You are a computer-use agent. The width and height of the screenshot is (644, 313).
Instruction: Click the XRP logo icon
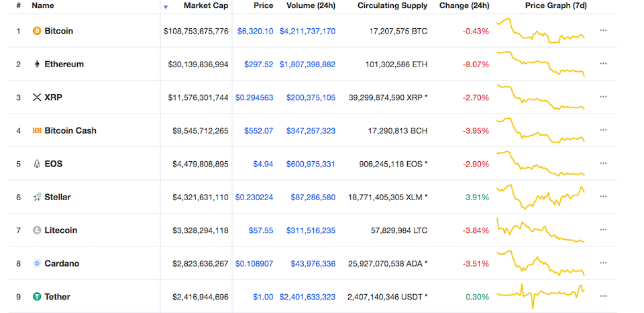[37, 97]
